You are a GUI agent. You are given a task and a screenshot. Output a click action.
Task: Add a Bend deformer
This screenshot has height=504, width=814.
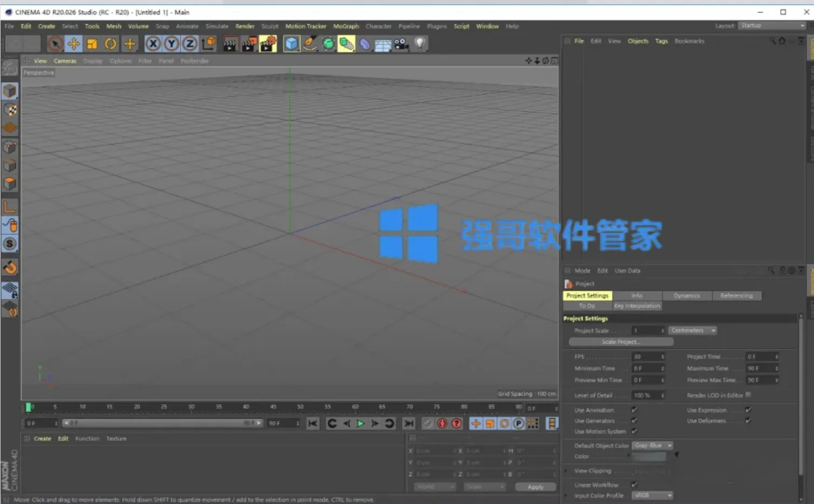click(x=365, y=44)
